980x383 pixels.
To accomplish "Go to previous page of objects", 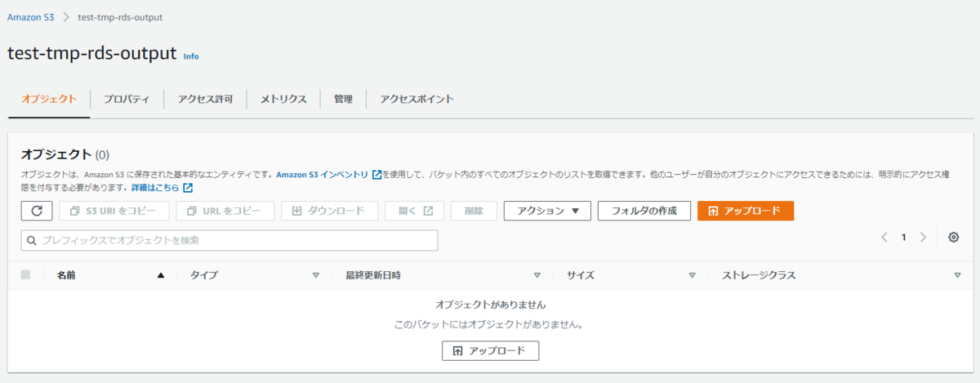I will coord(884,238).
